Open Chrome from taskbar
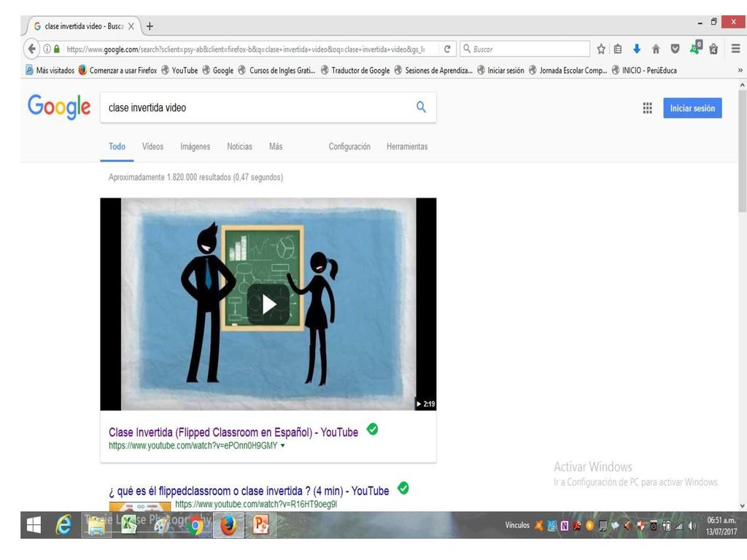The width and height of the screenshot is (747, 560). tap(195, 525)
